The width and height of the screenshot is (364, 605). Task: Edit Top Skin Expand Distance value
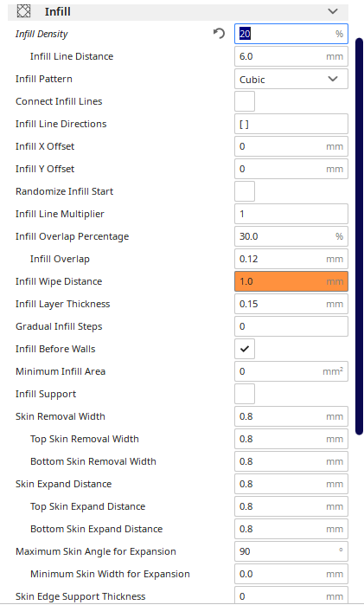[291, 506]
